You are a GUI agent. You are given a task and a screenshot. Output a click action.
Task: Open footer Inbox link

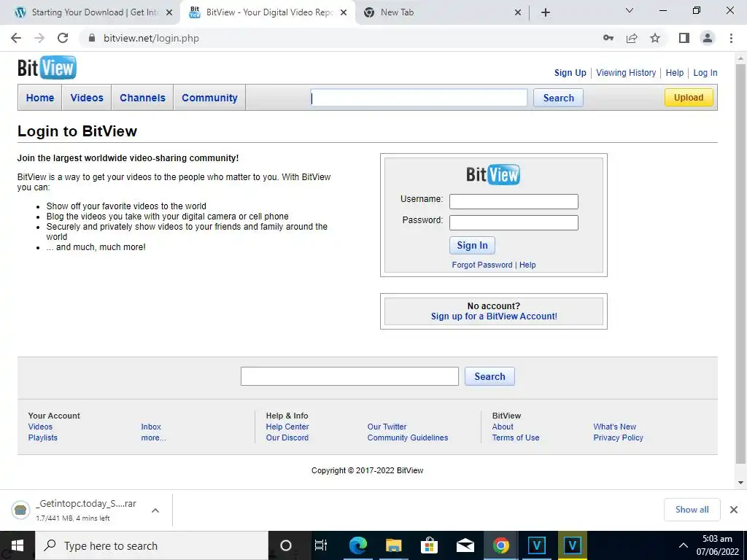151,427
